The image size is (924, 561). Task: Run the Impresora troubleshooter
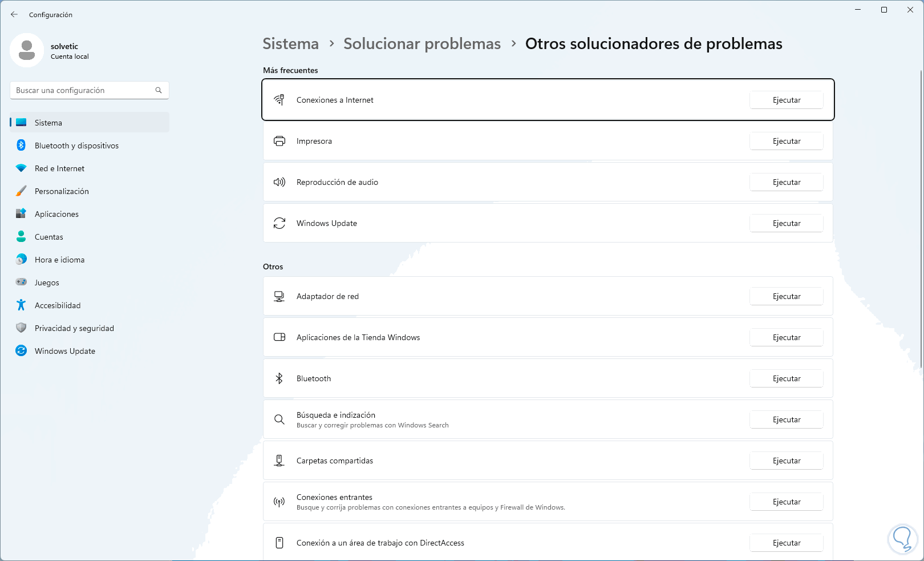click(786, 141)
